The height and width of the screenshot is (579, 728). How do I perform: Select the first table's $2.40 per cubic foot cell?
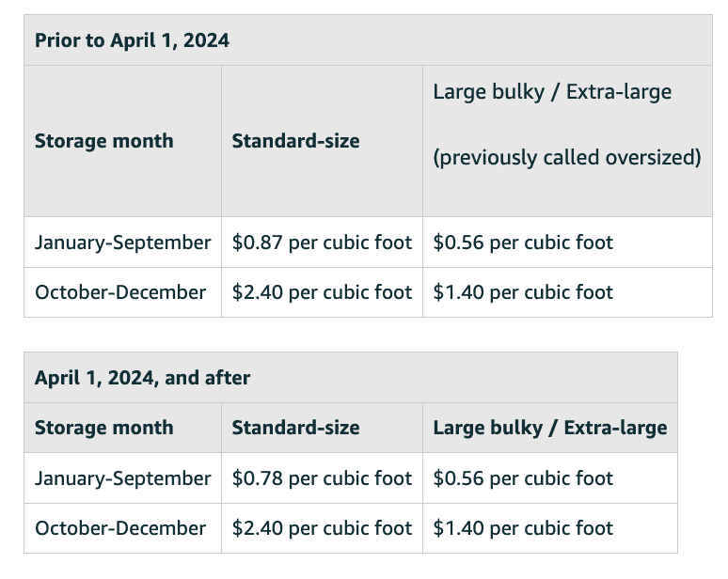click(322, 292)
